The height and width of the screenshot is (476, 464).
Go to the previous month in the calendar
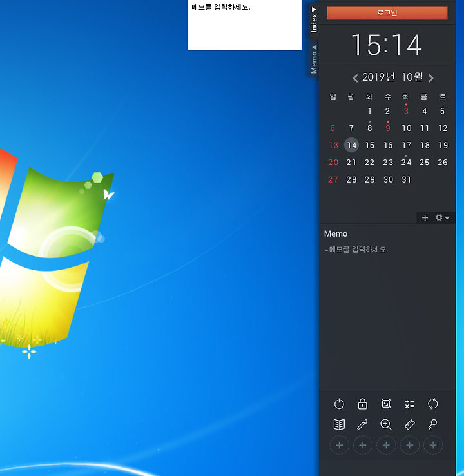click(x=356, y=78)
